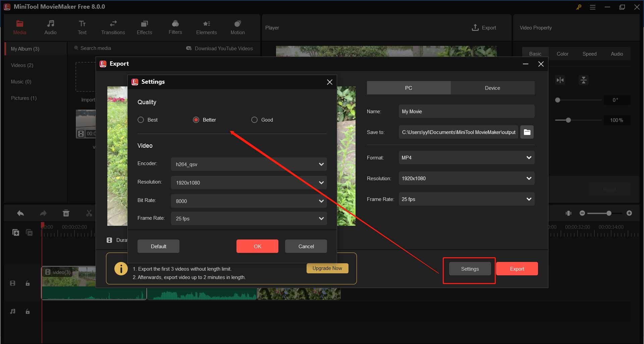Select the Text tool icon

tap(82, 27)
